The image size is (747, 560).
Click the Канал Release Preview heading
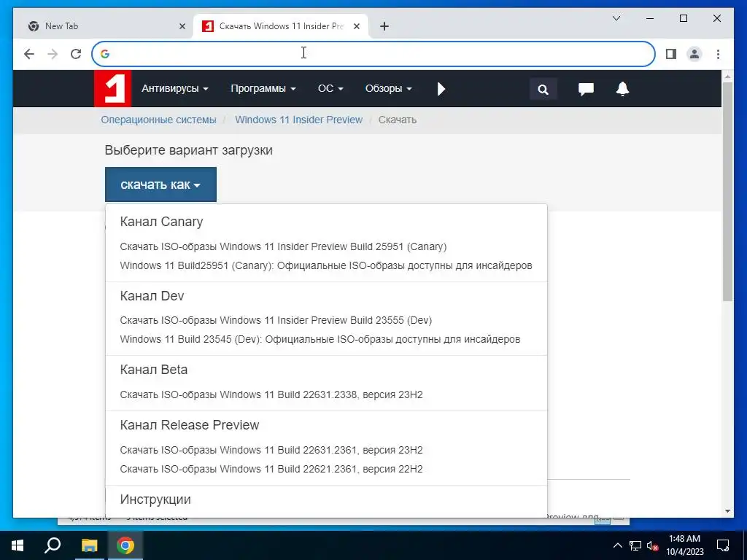click(x=190, y=425)
